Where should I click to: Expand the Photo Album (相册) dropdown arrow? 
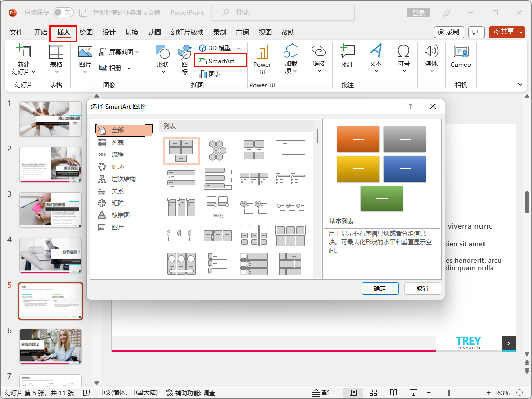pyautogui.click(x=129, y=68)
